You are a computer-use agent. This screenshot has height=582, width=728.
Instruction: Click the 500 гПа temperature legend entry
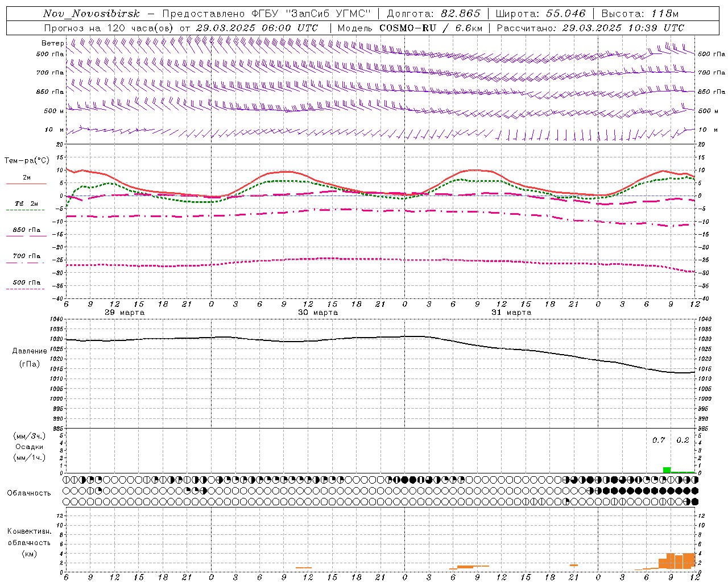(x=26, y=282)
